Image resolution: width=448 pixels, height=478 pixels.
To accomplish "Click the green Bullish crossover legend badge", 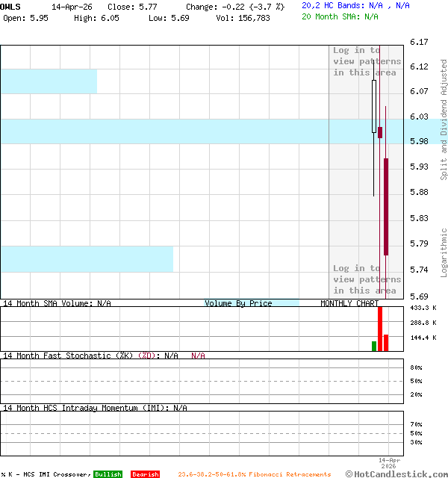I will point(108,474).
